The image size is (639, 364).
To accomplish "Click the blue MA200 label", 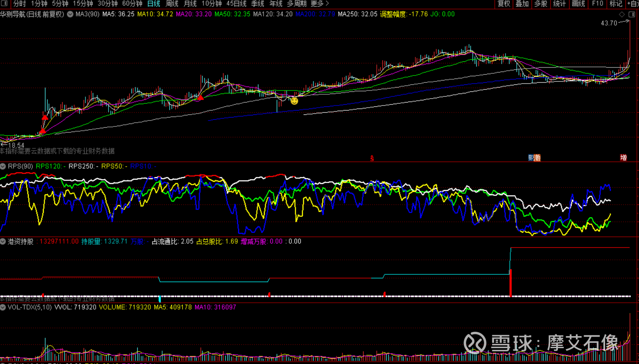I will (315, 14).
